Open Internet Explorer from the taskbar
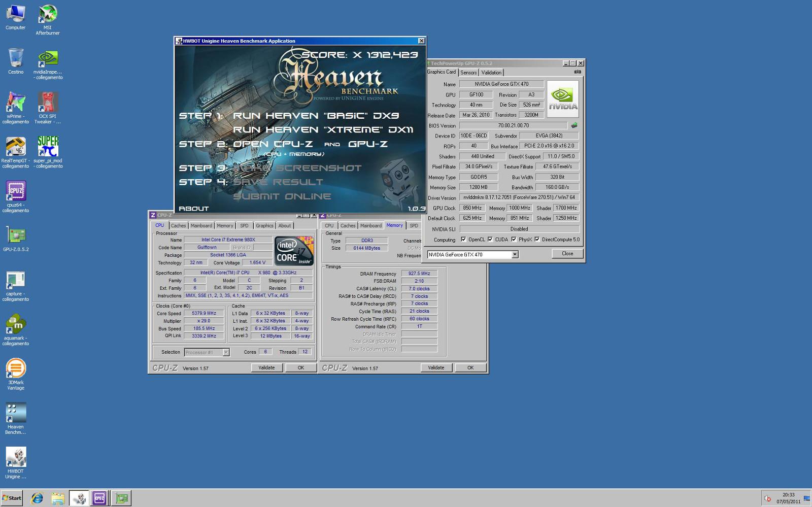The height and width of the screenshot is (507, 812). (37, 498)
